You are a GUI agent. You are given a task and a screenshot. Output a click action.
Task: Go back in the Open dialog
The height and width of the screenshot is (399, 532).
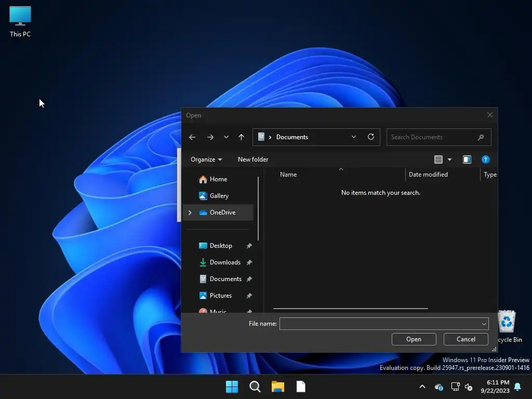point(192,137)
